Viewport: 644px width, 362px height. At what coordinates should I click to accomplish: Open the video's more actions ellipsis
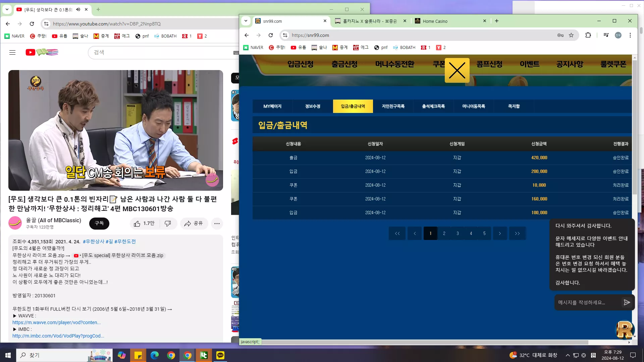(217, 224)
